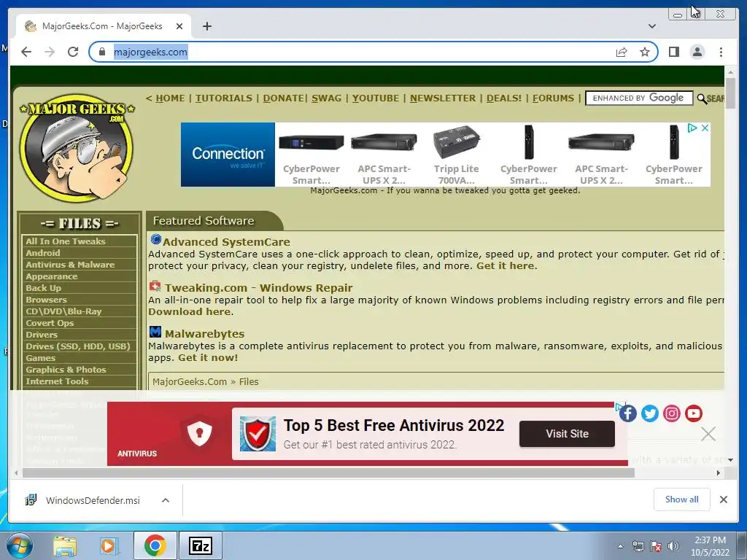Open the Chrome profile avatar
This screenshot has width=747, height=560.
[x=697, y=52]
